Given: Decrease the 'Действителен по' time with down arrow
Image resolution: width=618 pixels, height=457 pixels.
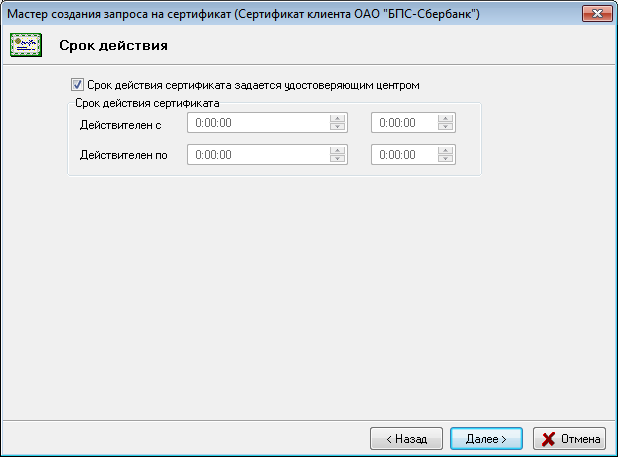Looking at the screenshot, I should point(447,159).
